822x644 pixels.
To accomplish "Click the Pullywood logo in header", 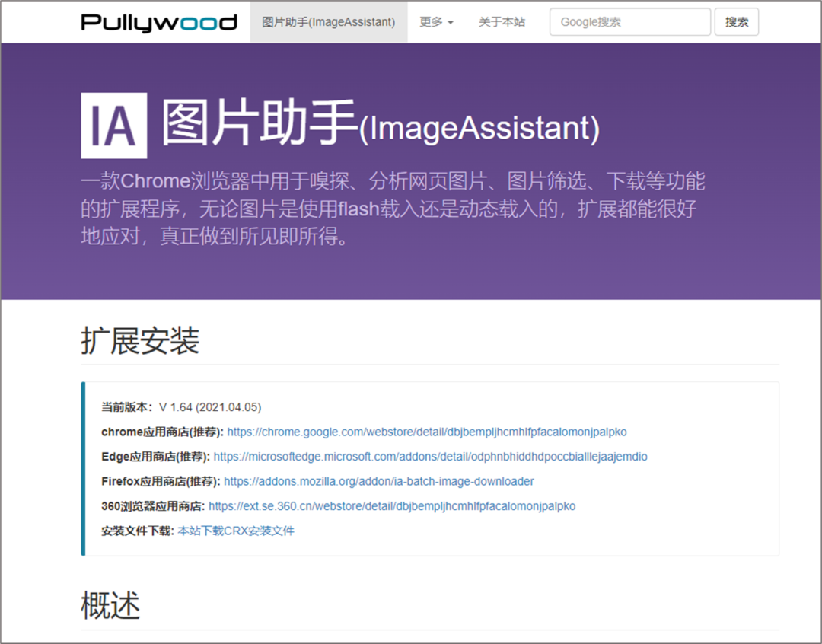I will point(159,22).
